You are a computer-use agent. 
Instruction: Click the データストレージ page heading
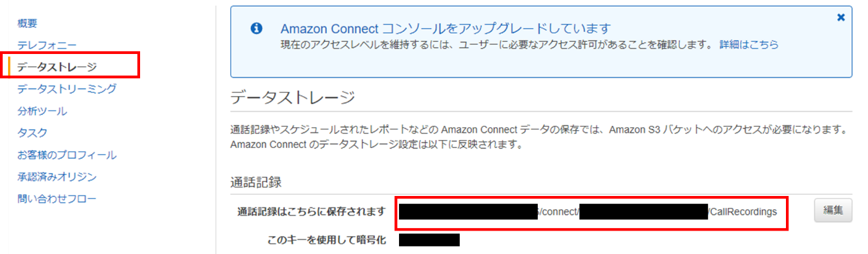293,97
